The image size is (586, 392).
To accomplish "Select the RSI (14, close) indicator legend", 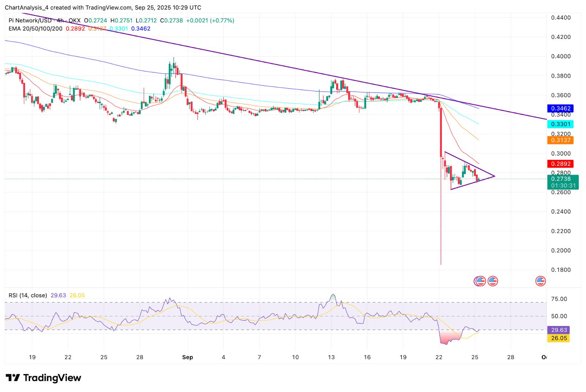I will point(28,295).
